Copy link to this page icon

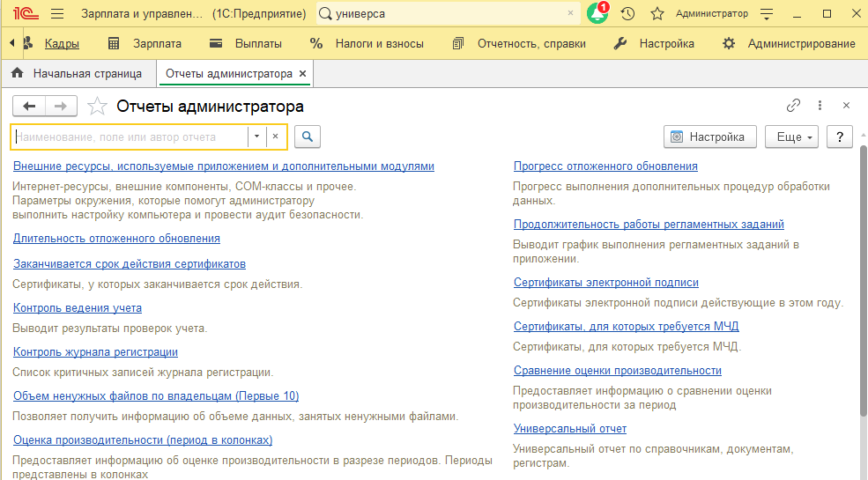point(793,106)
